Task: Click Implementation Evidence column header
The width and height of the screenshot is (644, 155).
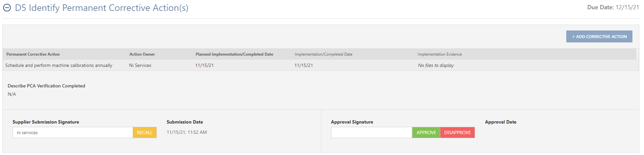Action: 440,54
